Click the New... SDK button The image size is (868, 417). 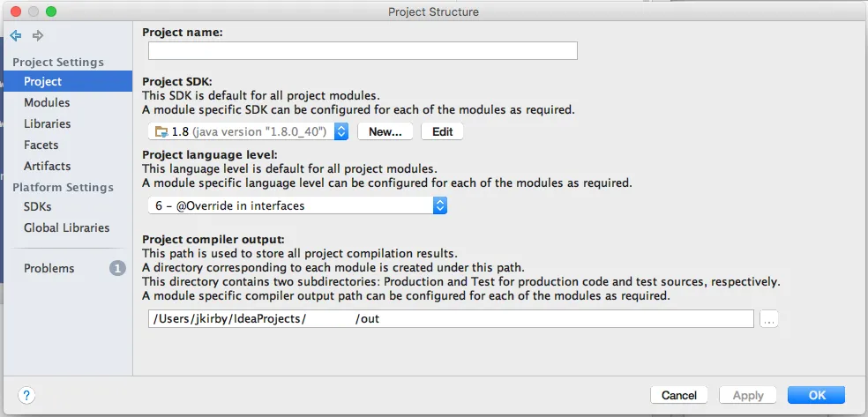tap(385, 131)
